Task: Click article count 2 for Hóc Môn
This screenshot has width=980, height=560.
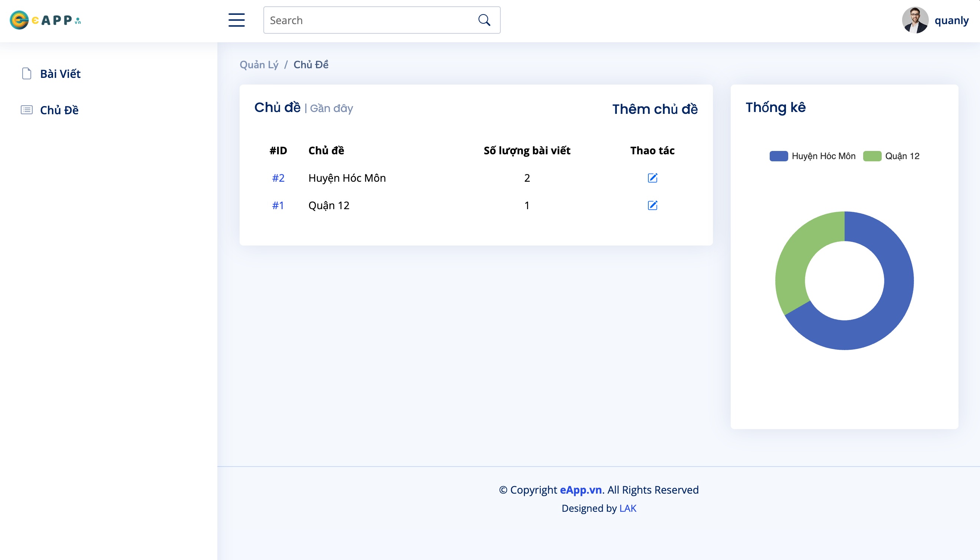Action: pyautogui.click(x=527, y=178)
